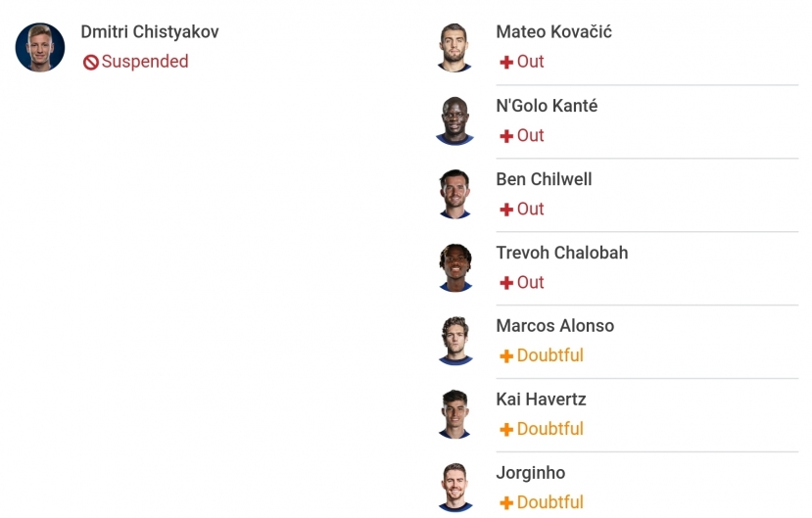Click the suspended icon next to Dmitri Chistyakov
The width and height of the screenshot is (812, 518).
[x=91, y=63]
